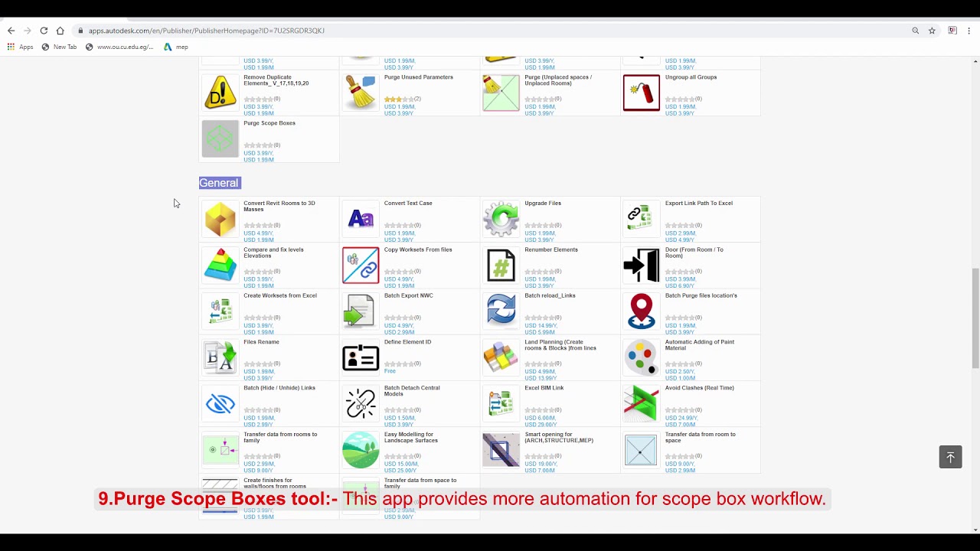Viewport: 980px width, 551px height.
Task: Click the General section heading
Action: tap(219, 183)
